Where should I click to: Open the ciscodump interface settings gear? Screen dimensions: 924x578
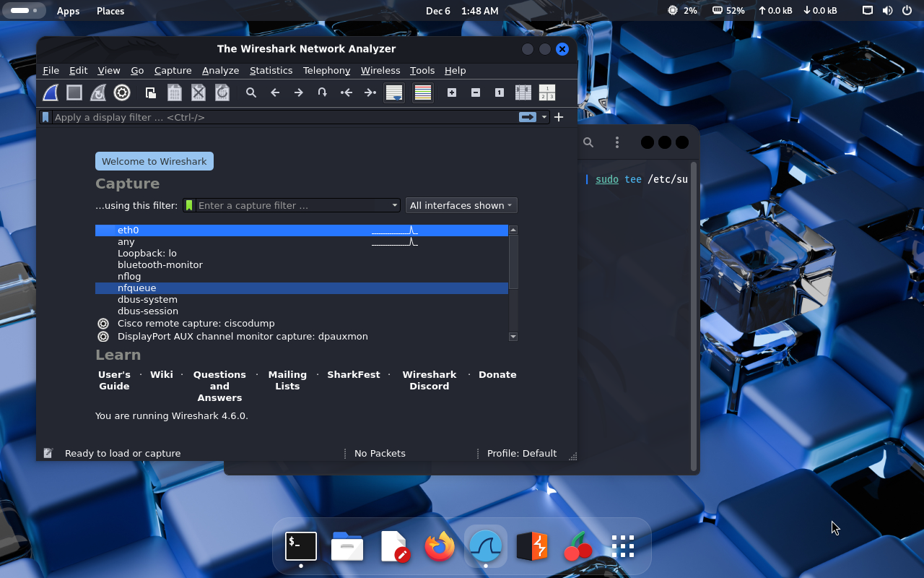tap(103, 324)
